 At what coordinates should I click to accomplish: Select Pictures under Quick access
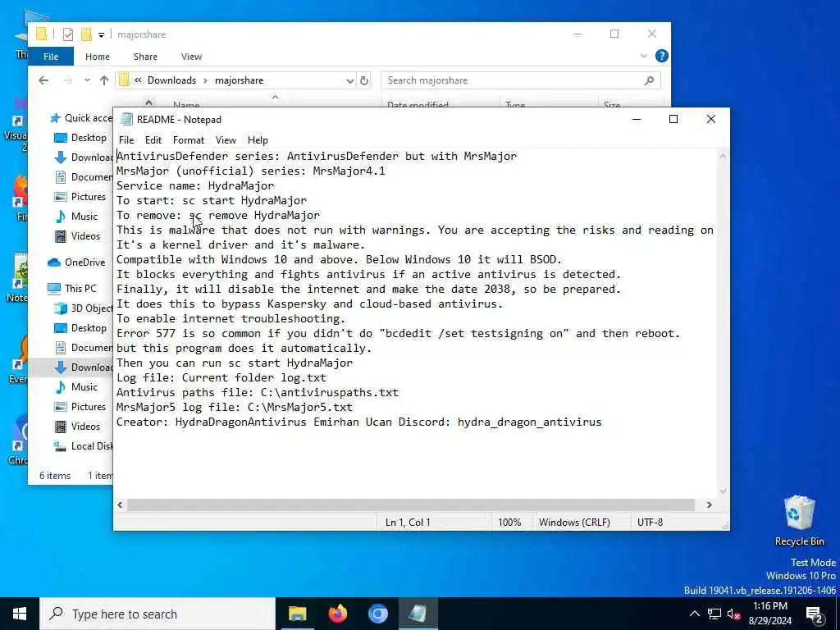pyautogui.click(x=80, y=197)
